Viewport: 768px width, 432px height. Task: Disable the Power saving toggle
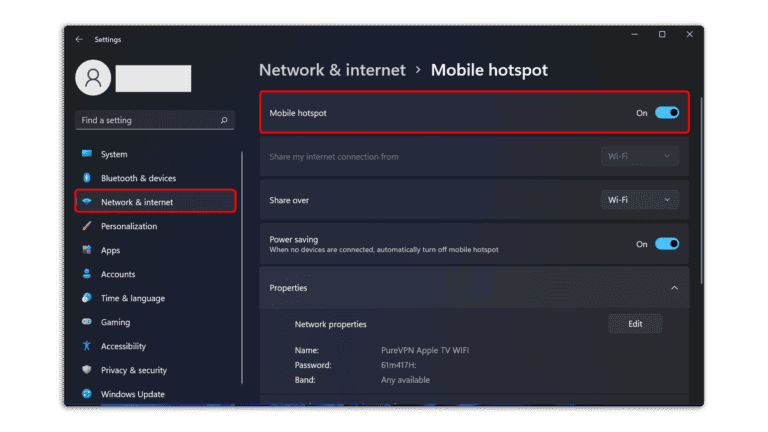click(x=667, y=243)
